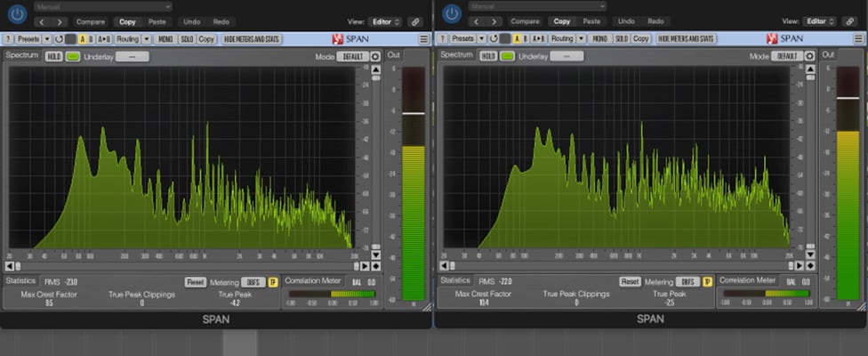Go to next preset arrow in left window
Viewport: 868px width, 356px height.
coord(60,22)
